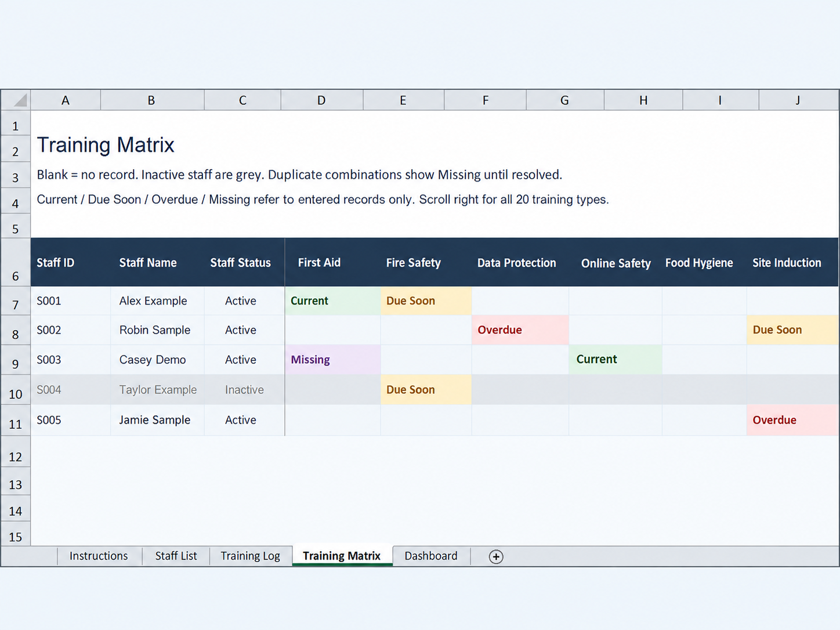The width and height of the screenshot is (840, 630).
Task: Select the "Jamie Sample" name cell
Action: [158, 420]
